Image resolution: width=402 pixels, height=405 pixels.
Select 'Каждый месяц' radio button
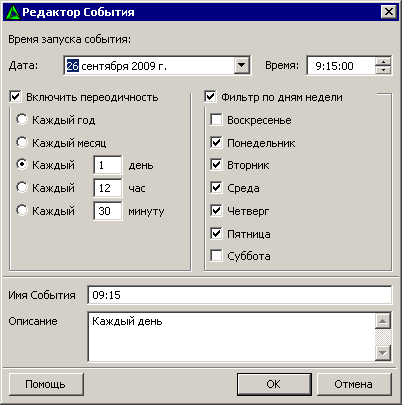click(x=22, y=142)
